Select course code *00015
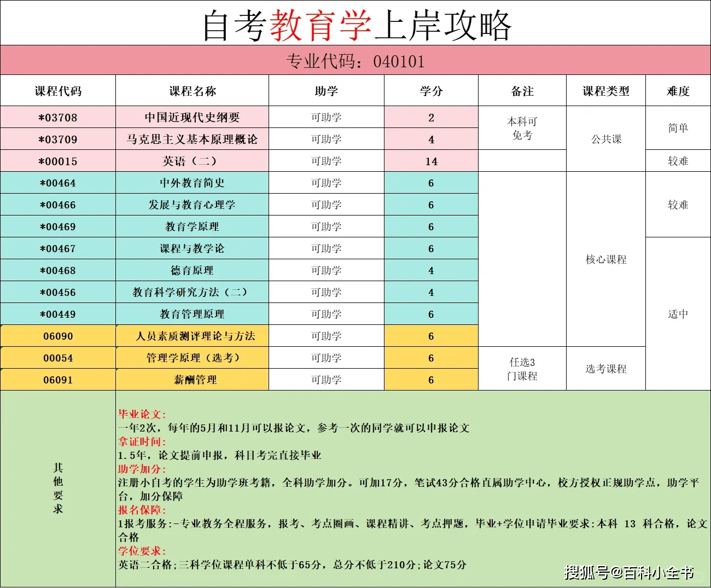This screenshot has width=711, height=588. pyautogui.click(x=58, y=161)
